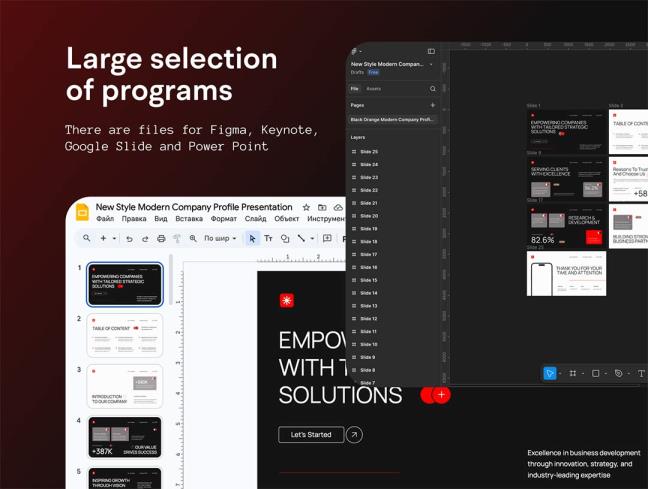Search layers with Figma magnifier icon
This screenshot has width=648, height=489.
(x=433, y=89)
